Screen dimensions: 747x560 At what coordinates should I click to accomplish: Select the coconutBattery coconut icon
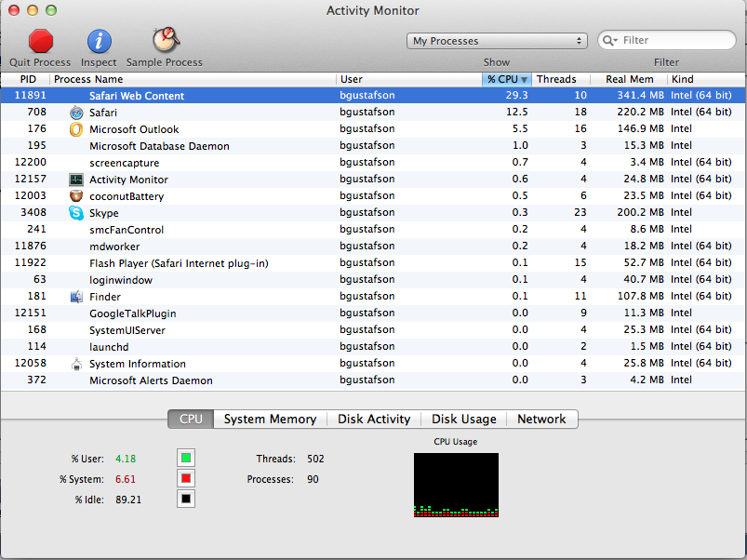[x=76, y=196]
